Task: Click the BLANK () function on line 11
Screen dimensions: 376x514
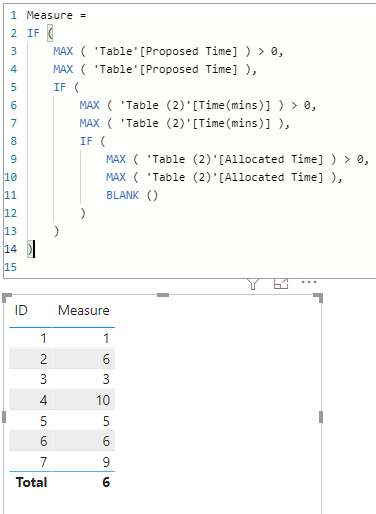Action: [132, 195]
